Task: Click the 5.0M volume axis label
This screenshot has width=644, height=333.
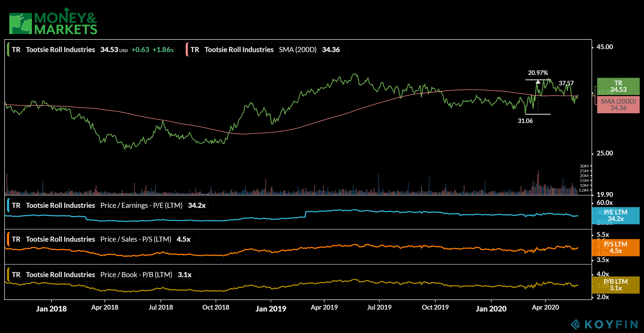Action: click(583, 190)
